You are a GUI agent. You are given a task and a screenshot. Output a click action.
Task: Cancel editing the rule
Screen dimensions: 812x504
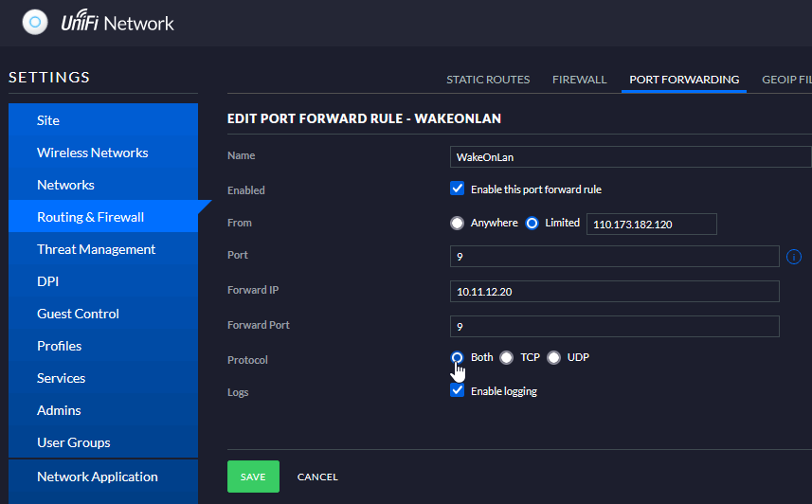[317, 477]
